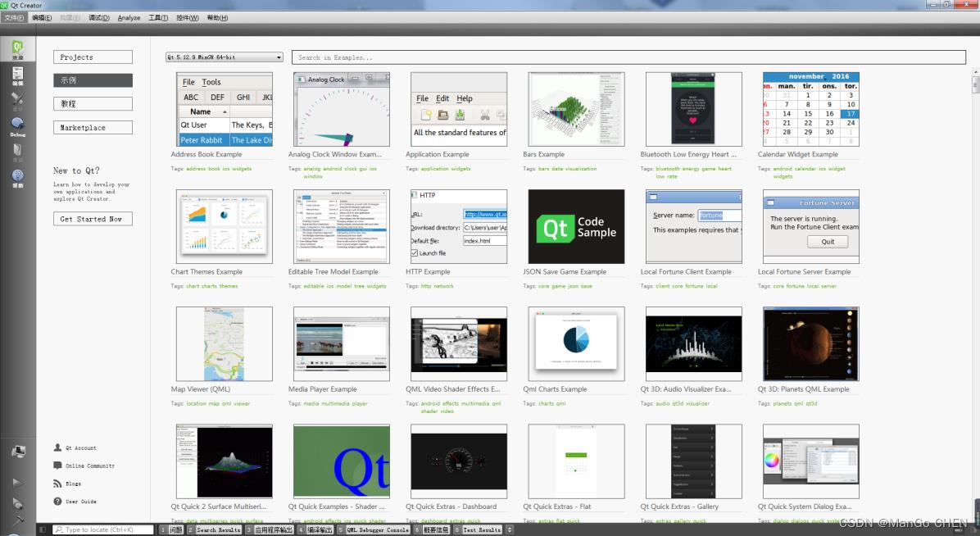Open the Design mode in the sidebar

click(17, 102)
